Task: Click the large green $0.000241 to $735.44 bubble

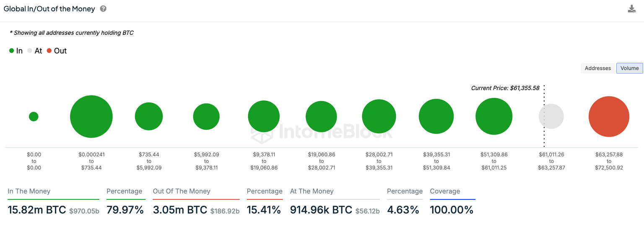Action: click(91, 117)
